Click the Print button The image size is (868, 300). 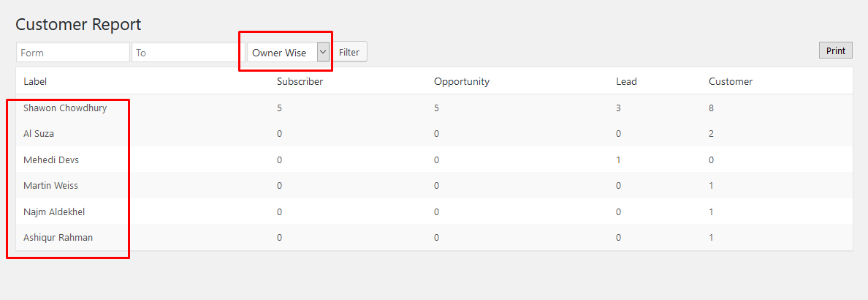click(835, 50)
